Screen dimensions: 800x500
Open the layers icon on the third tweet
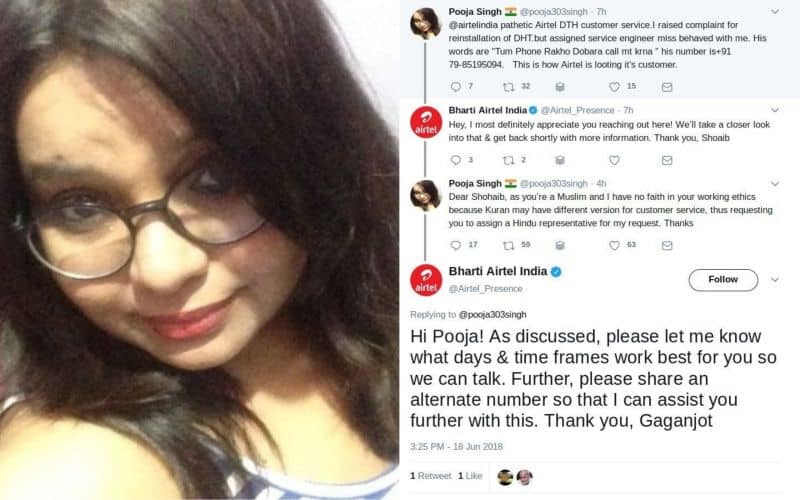tap(560, 245)
